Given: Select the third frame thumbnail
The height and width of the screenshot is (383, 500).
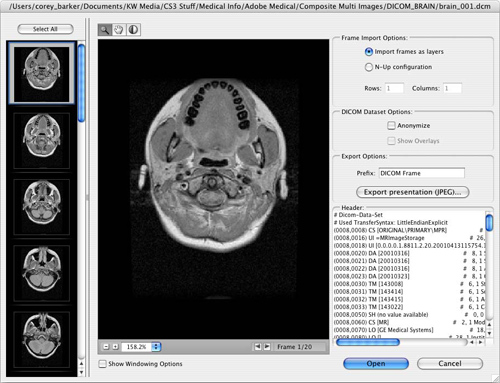Looking at the screenshot, I should click(42, 207).
